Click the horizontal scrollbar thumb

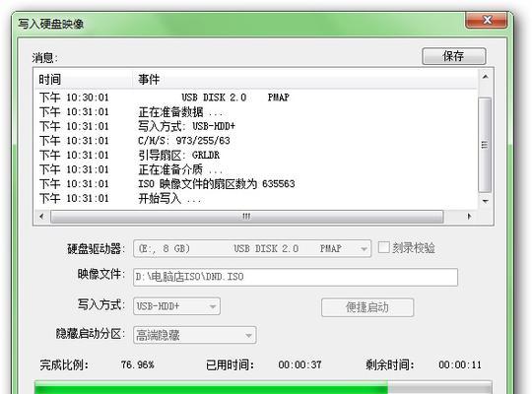247,217
